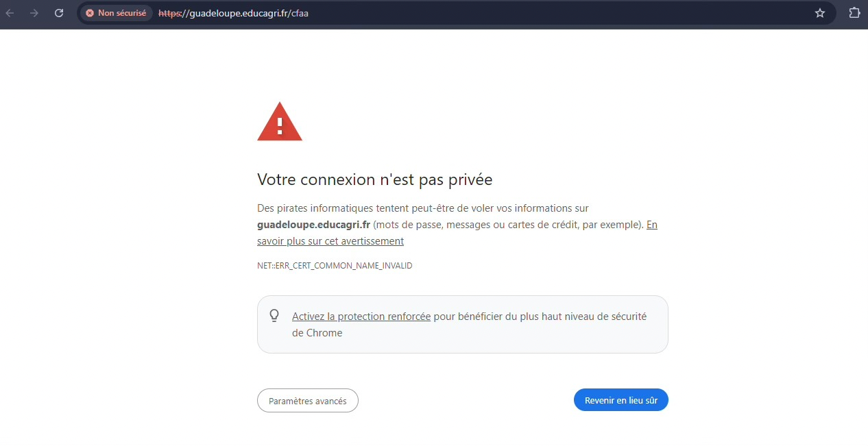Click the browser forward arrow
Viewport: 868px width, 446px height.
pyautogui.click(x=34, y=13)
